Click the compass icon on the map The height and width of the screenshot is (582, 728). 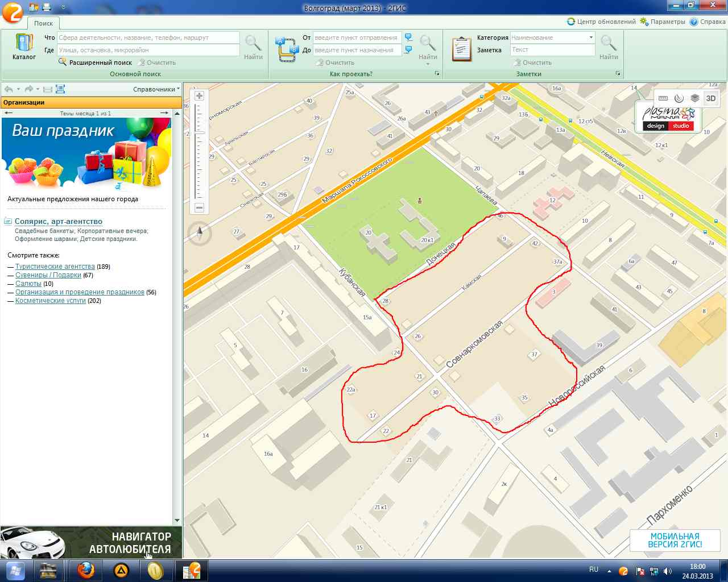pyautogui.click(x=200, y=232)
